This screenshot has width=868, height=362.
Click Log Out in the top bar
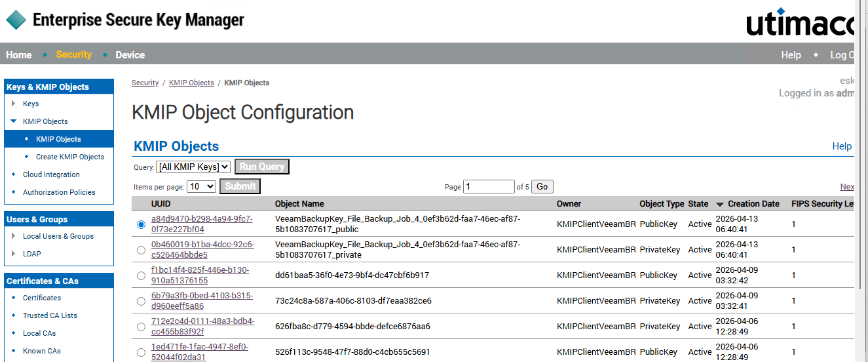coord(842,55)
